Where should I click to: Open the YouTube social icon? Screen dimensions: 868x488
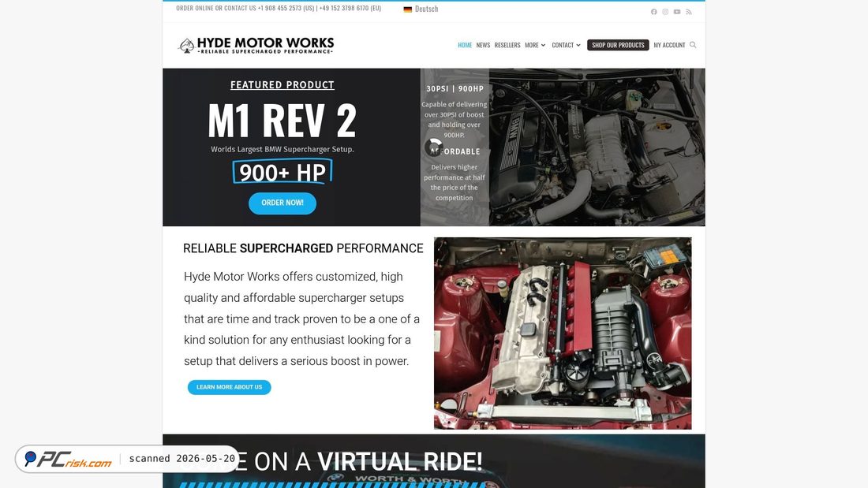(x=677, y=12)
